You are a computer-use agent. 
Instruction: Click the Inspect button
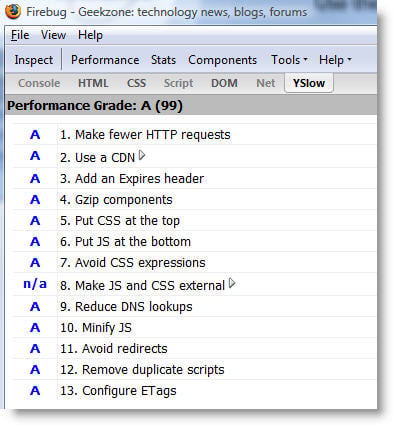(x=34, y=60)
